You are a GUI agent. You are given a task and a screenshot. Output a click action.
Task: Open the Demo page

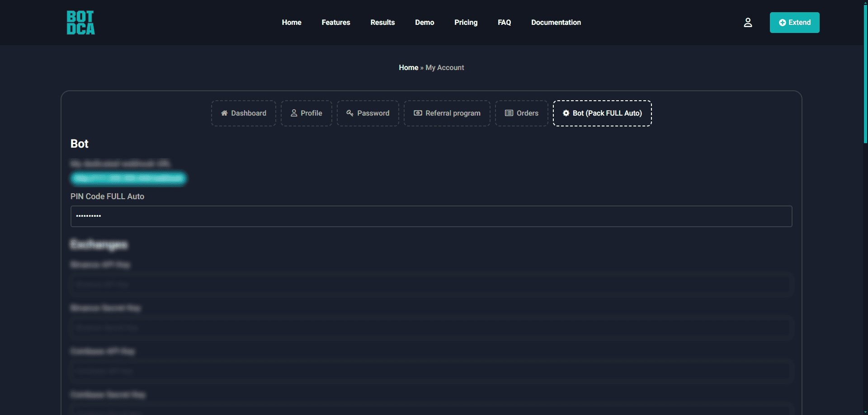(425, 23)
